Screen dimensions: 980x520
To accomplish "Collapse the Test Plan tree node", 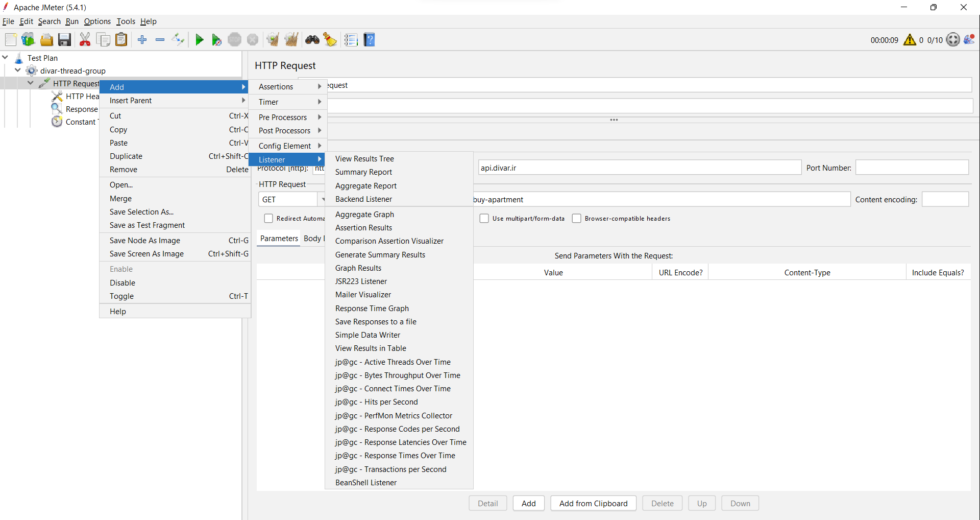I will 5,58.
